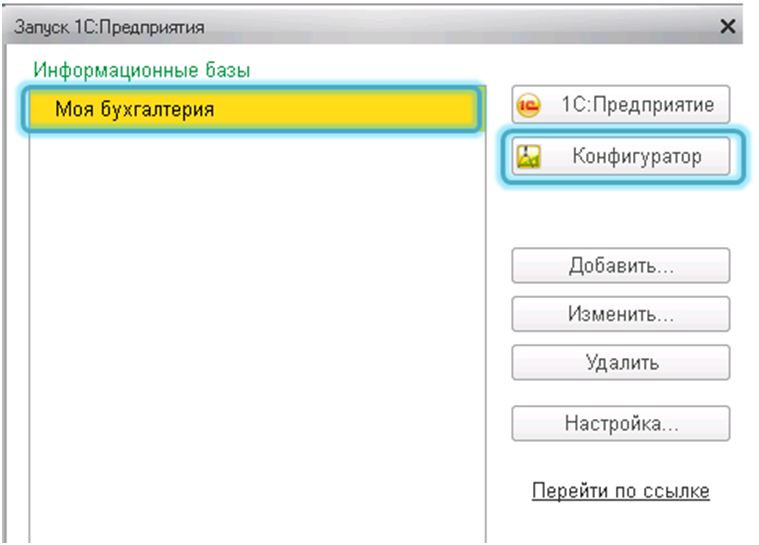Click the Конфигуратор icon
Screen dimensions: 759x545
pyautogui.click(x=528, y=156)
